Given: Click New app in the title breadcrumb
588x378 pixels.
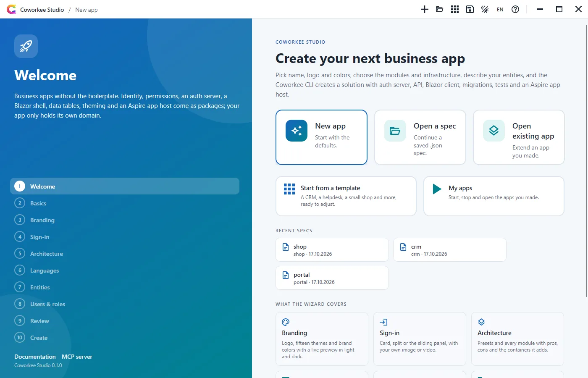Looking at the screenshot, I should (87, 10).
